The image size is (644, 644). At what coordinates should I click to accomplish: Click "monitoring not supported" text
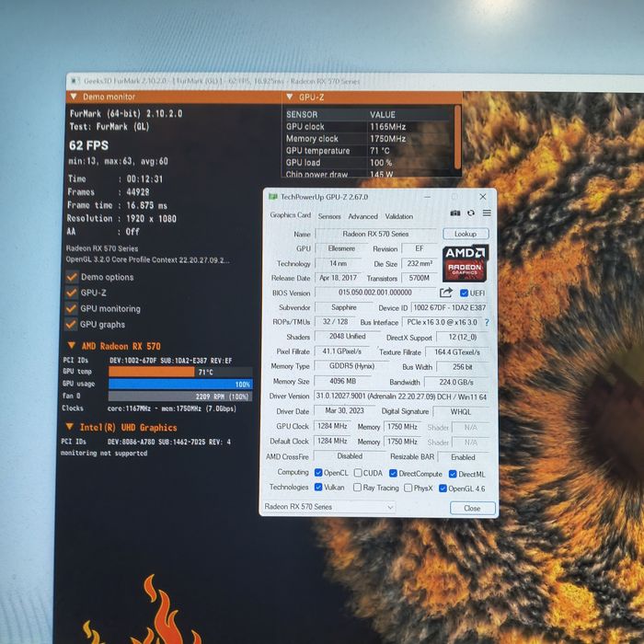[x=104, y=453]
